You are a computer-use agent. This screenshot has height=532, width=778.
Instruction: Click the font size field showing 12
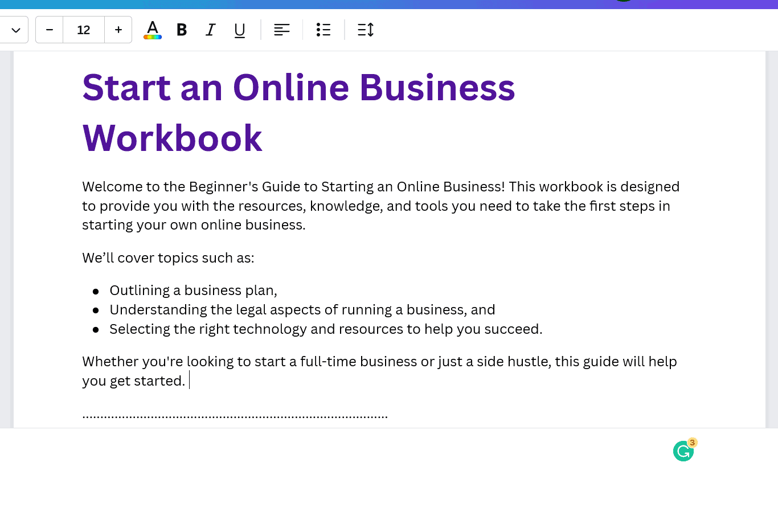pyautogui.click(x=84, y=30)
